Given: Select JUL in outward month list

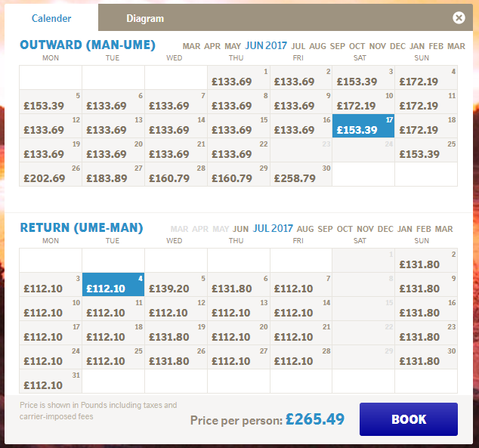Looking at the screenshot, I should click(298, 46).
